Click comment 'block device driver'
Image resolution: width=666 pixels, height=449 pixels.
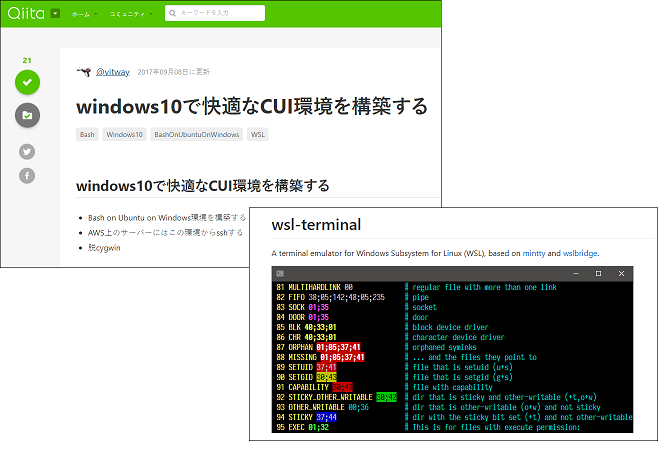(450, 327)
